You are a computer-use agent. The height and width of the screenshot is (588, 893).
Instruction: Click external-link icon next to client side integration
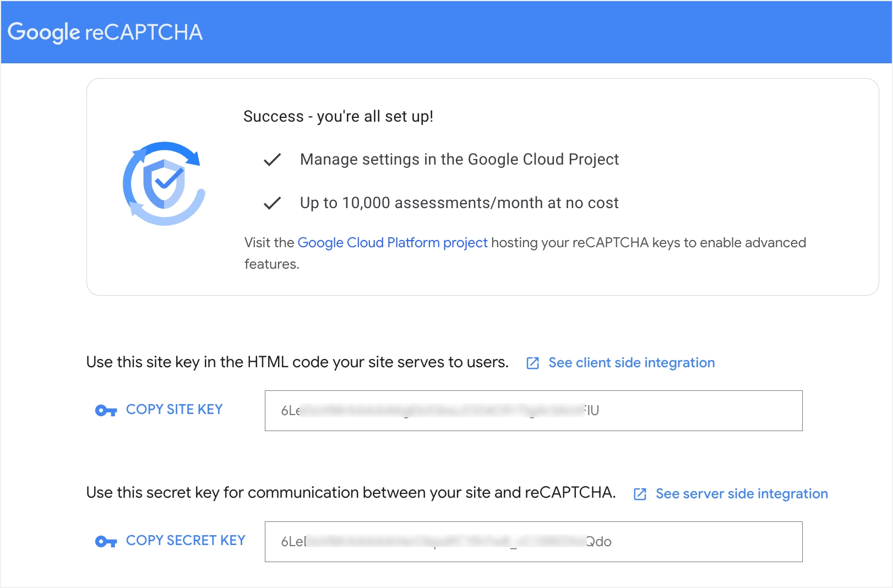(x=532, y=363)
